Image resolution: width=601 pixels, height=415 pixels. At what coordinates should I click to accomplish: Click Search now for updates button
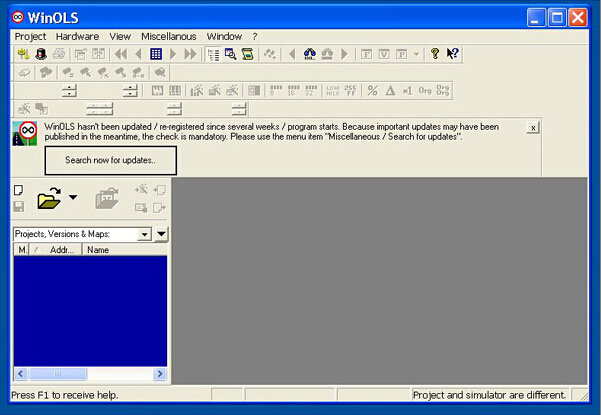110,160
